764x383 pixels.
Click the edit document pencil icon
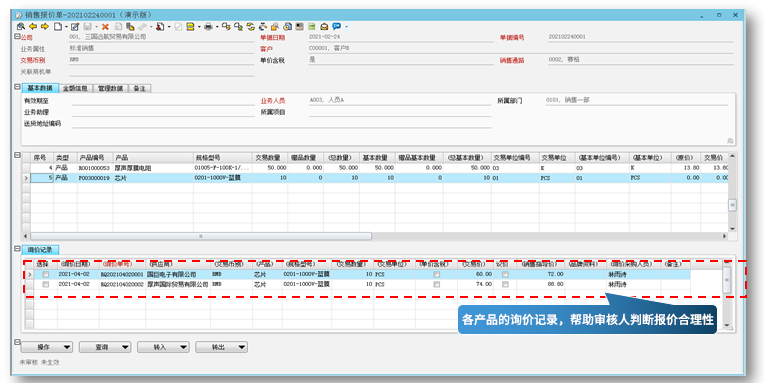pos(75,27)
